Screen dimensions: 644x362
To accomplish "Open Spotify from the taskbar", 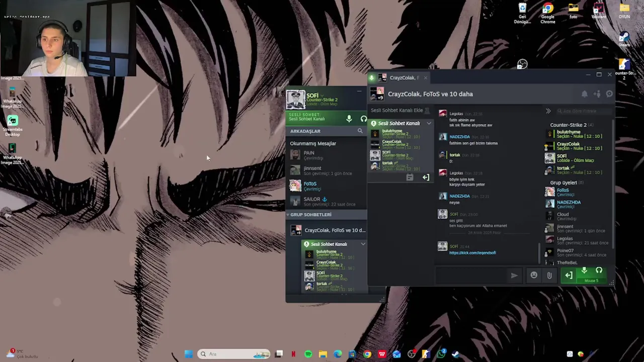I will coord(308,354).
